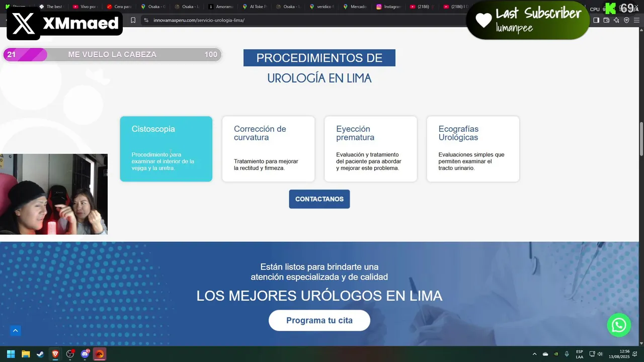
Task: Open site settings icon beside the URL
Action: [x=146, y=20]
